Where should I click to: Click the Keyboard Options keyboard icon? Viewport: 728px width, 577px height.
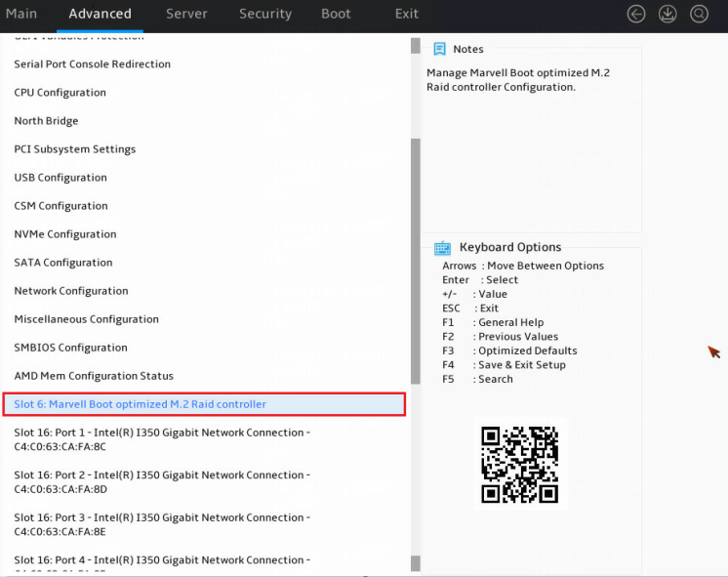pos(442,248)
